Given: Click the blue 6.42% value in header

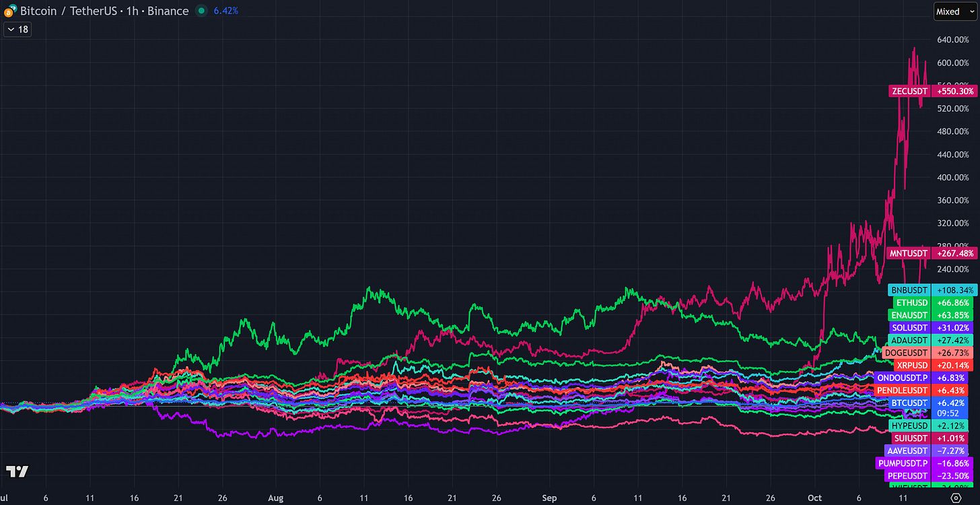Looking at the screenshot, I should pyautogui.click(x=225, y=11).
